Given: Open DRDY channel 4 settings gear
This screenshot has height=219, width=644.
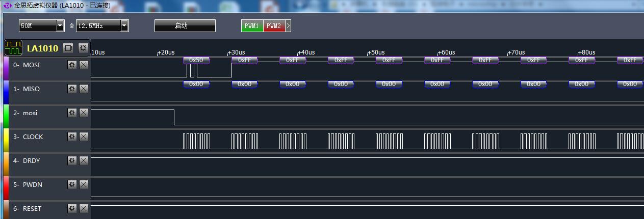Looking at the screenshot, I should pos(72,160).
